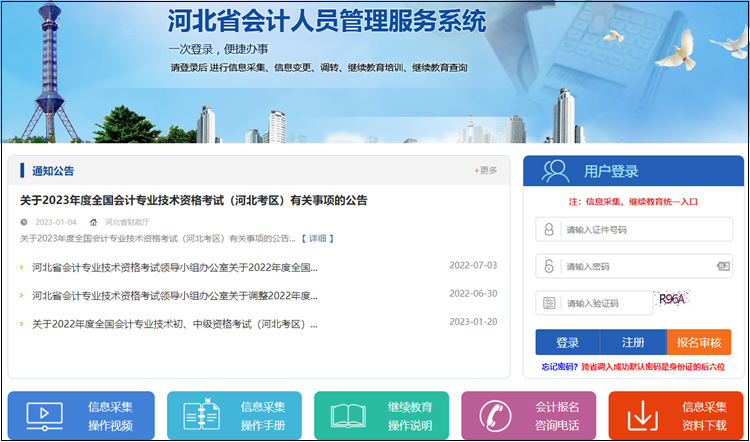
Task: Click the slogan 一次登录，便捷办事
Action: tap(219, 49)
